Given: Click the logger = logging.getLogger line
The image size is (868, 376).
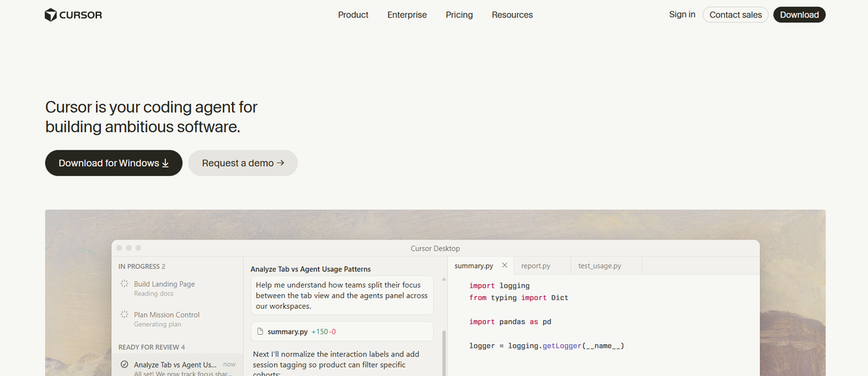Looking at the screenshot, I should 546,346.
